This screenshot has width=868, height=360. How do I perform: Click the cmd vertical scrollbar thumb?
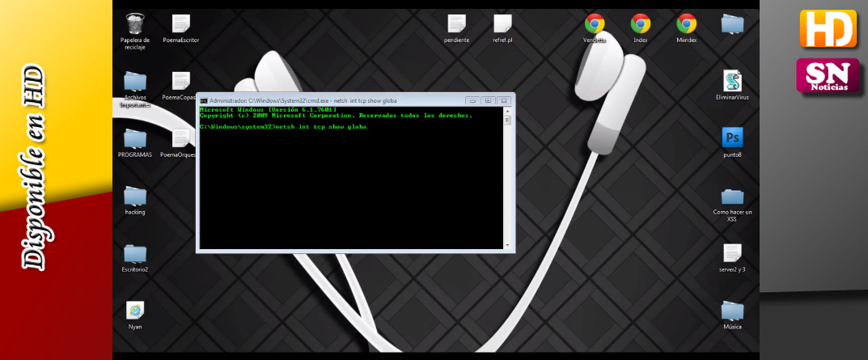coord(507,121)
